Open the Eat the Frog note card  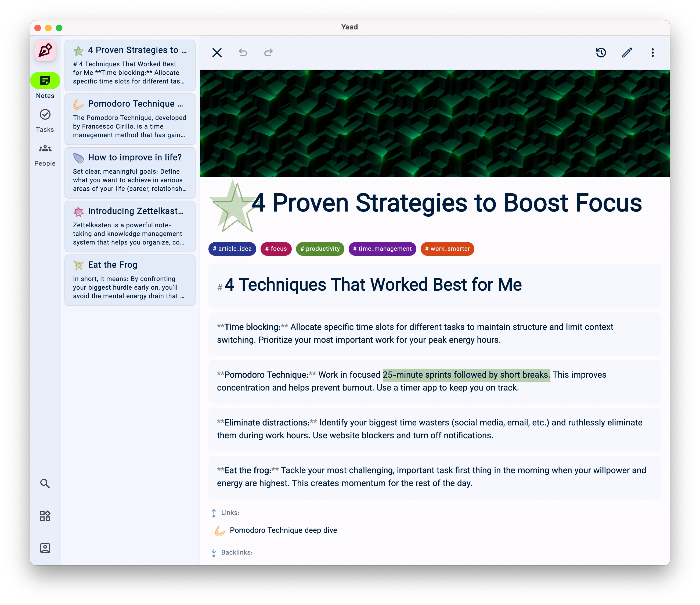tap(130, 280)
